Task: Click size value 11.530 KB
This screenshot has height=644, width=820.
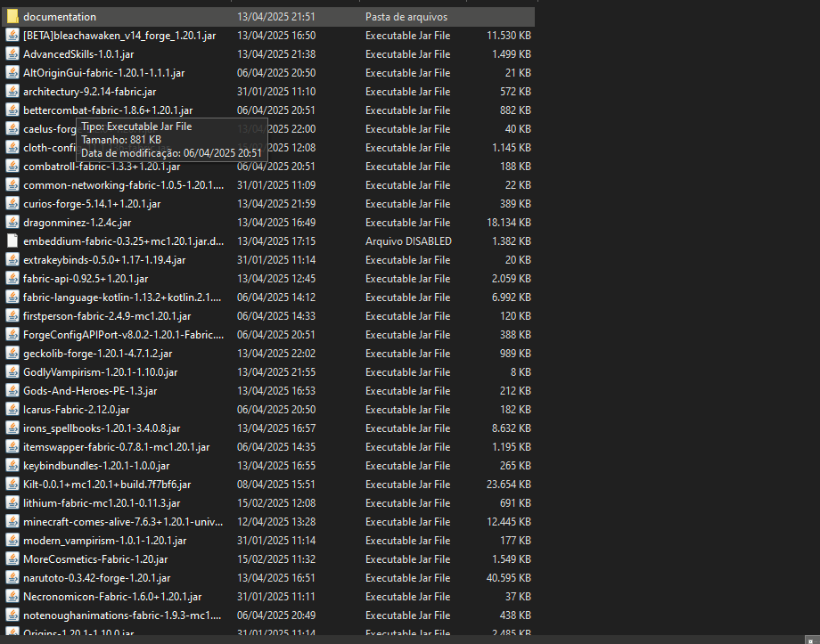Action: (x=509, y=36)
